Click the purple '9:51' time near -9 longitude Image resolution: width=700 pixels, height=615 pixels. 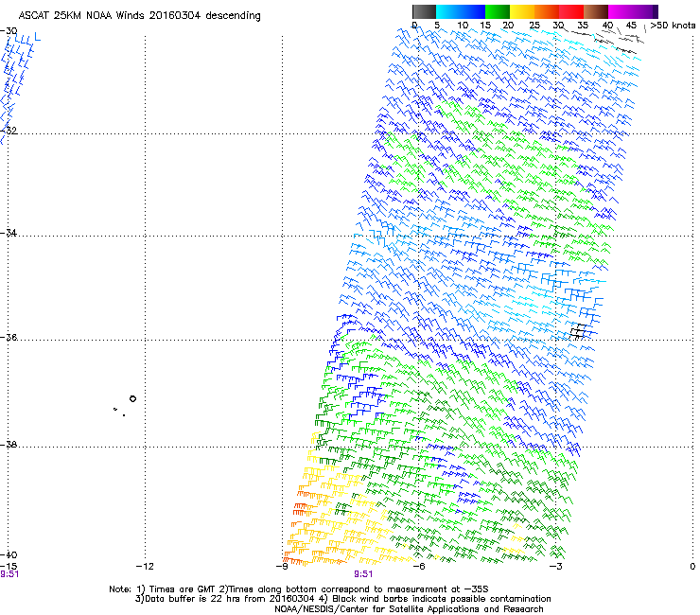(363, 574)
